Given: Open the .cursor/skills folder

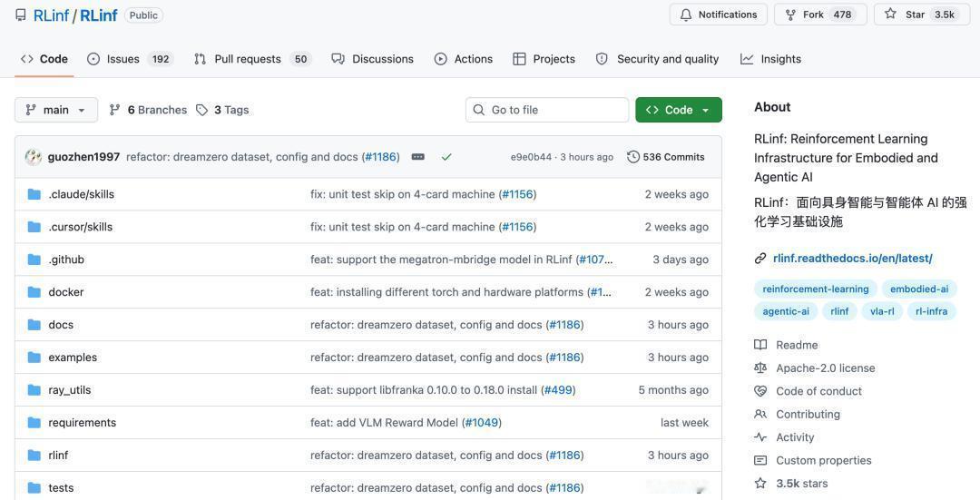Looking at the screenshot, I should (x=81, y=227).
